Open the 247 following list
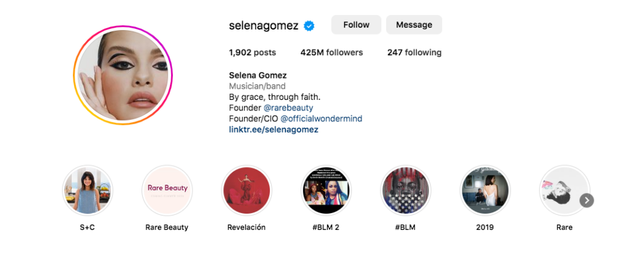This screenshot has height=257, width=644. pyautogui.click(x=414, y=53)
